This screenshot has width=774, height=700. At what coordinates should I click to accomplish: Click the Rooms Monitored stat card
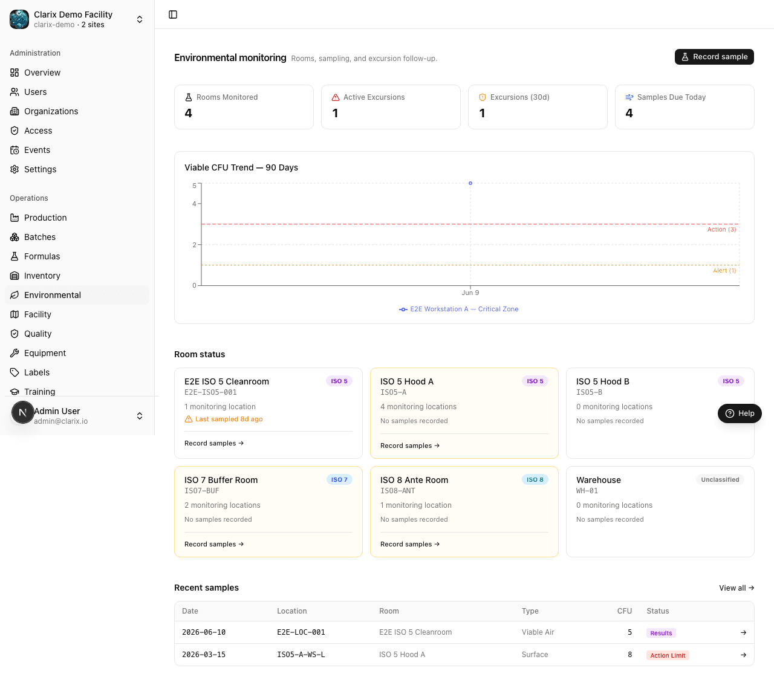pyautogui.click(x=244, y=107)
